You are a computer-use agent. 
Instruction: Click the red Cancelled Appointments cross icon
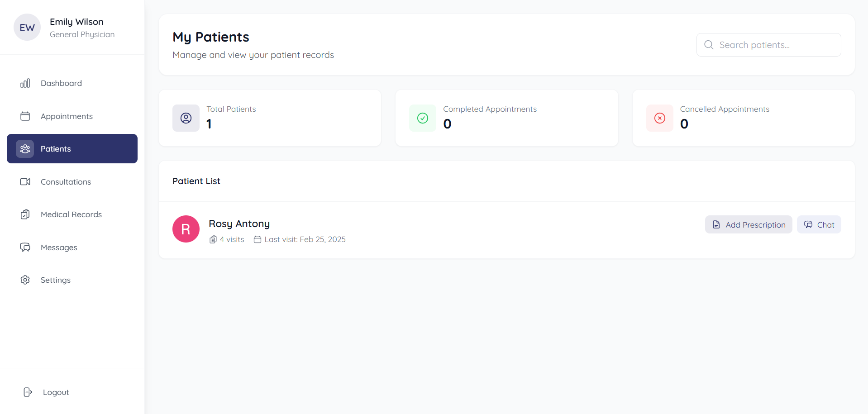pyautogui.click(x=660, y=118)
